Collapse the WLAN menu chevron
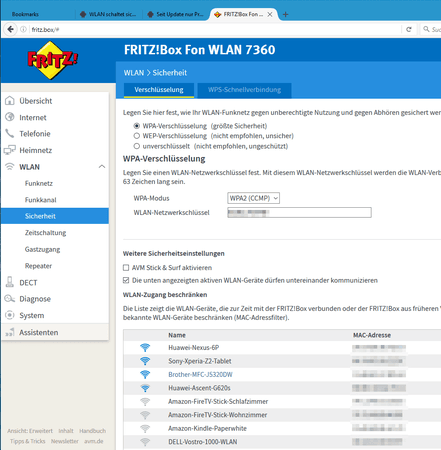 point(102,167)
